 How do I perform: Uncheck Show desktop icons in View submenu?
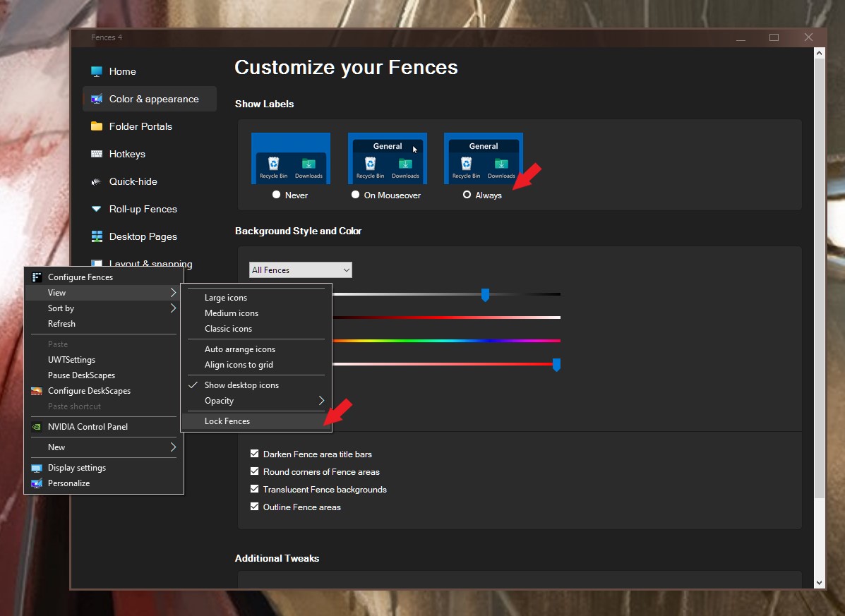(x=256, y=385)
